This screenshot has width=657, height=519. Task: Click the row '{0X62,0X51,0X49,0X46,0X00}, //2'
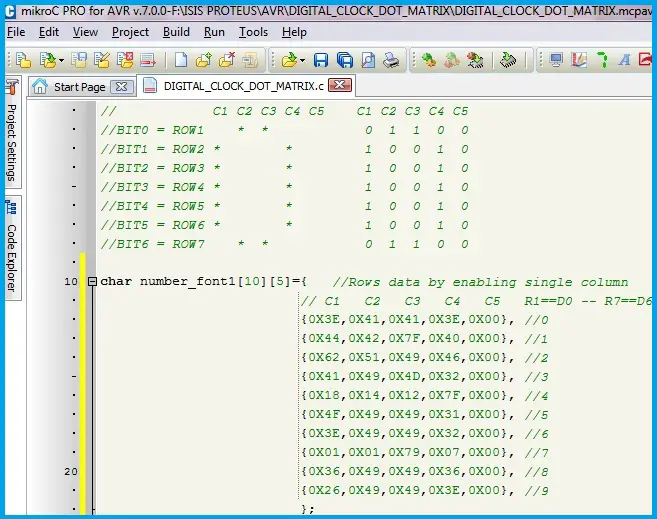coord(424,358)
